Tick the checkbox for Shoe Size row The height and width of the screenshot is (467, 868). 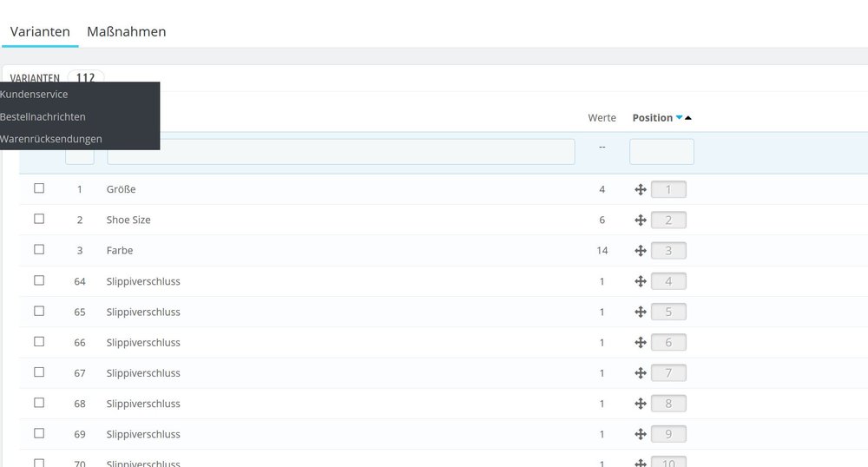[39, 219]
